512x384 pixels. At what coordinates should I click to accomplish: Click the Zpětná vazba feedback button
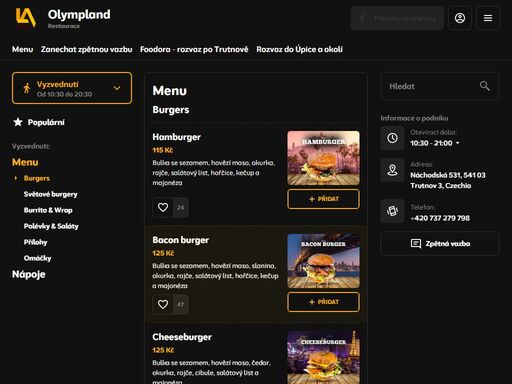pyautogui.click(x=440, y=244)
